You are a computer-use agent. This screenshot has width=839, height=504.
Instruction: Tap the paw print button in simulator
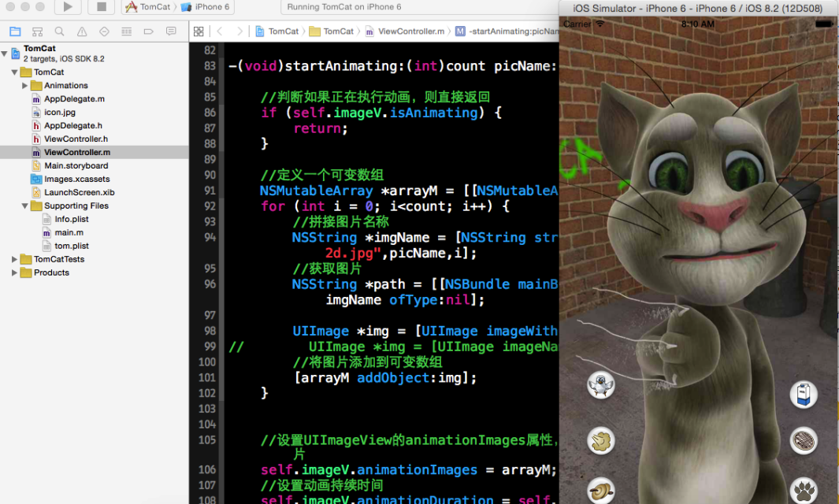(803, 491)
